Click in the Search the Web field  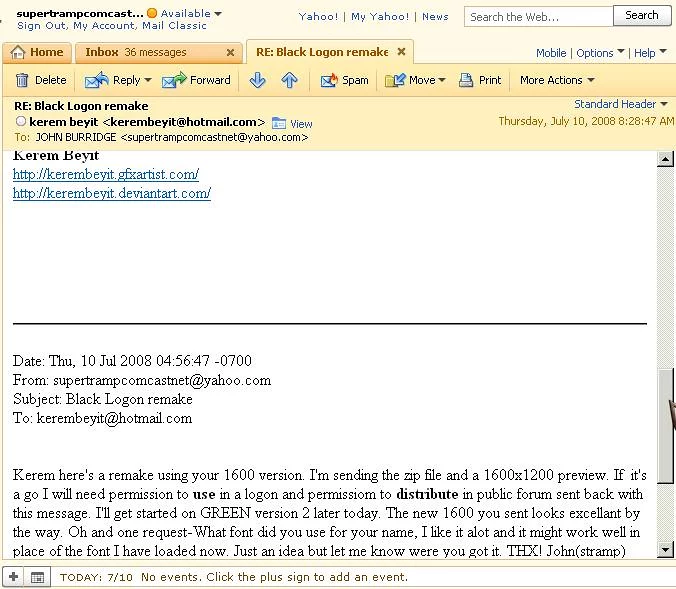tap(538, 17)
